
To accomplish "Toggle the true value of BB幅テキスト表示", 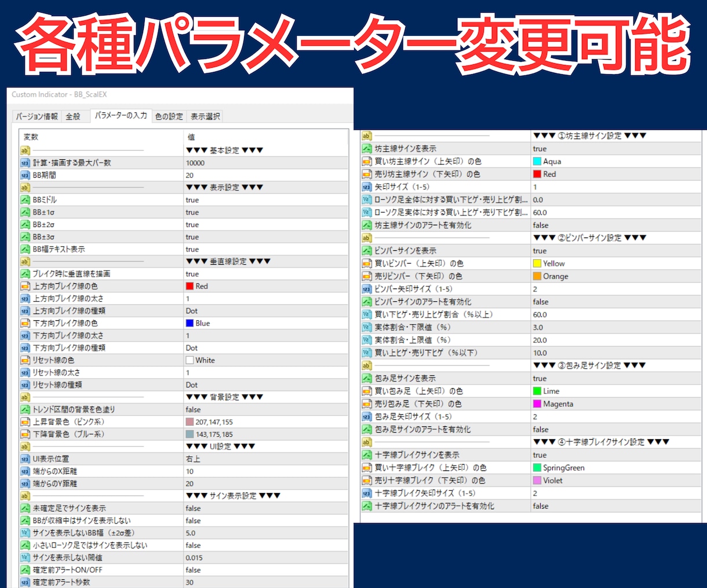I will click(x=192, y=249).
